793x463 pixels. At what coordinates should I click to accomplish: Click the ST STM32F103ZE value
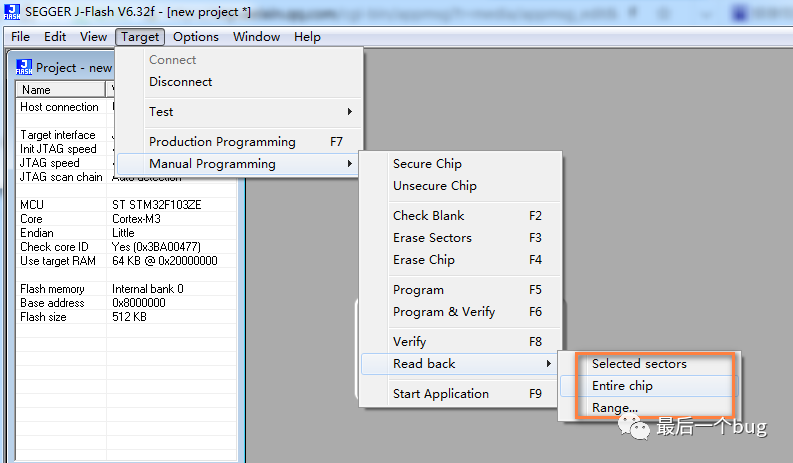(156, 205)
